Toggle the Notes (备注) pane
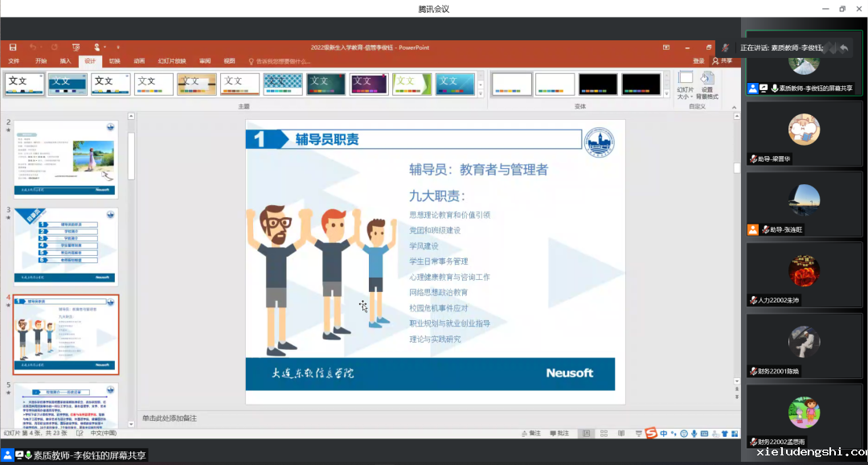The image size is (868, 465). coord(531,434)
